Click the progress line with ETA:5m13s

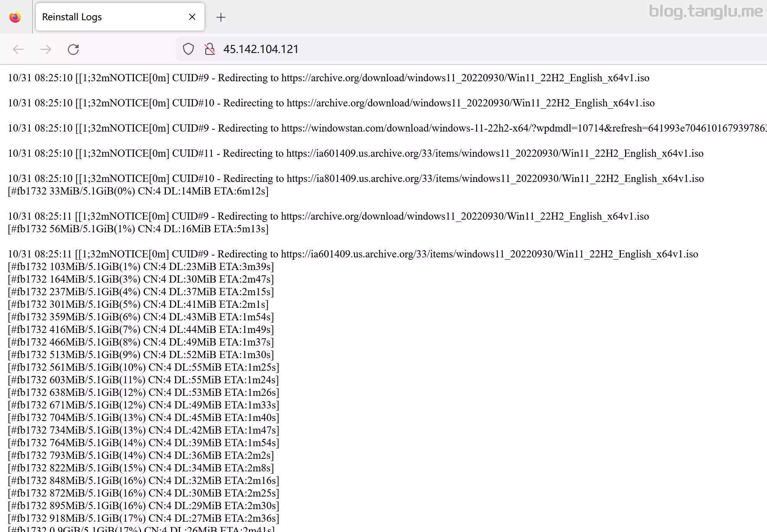(x=138, y=229)
